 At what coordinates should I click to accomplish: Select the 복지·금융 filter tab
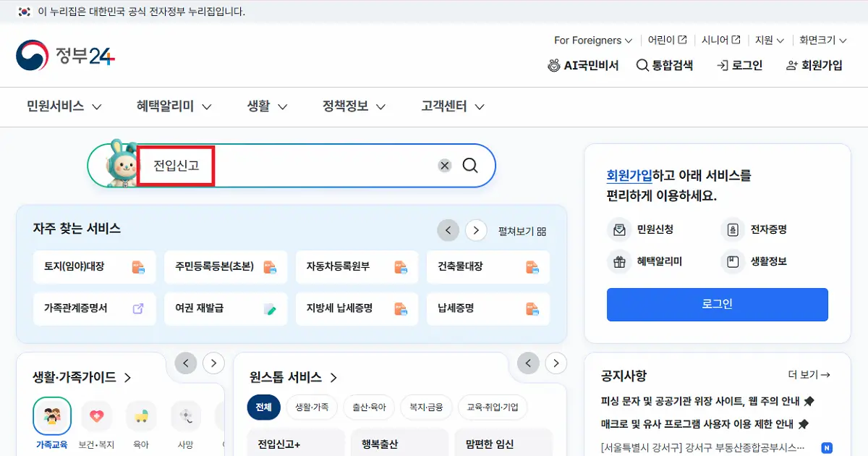[x=426, y=408]
